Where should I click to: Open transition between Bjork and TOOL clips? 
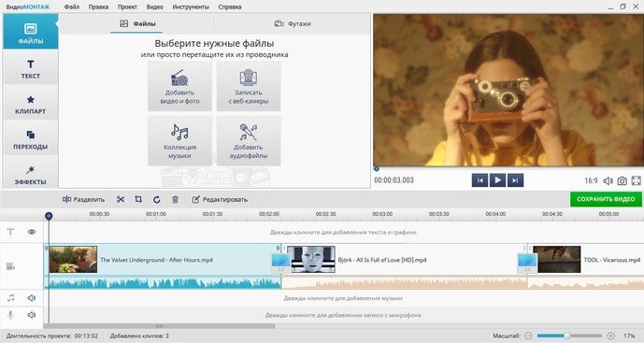527,263
